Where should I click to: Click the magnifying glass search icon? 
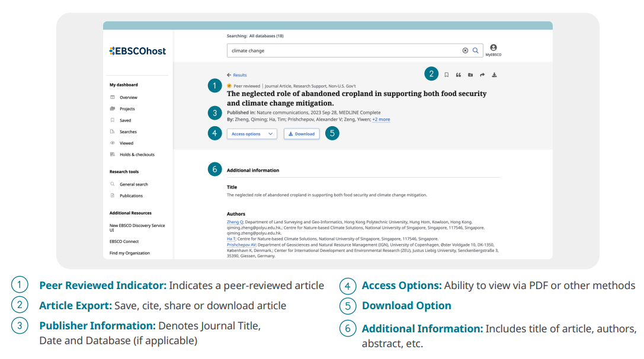tap(475, 50)
